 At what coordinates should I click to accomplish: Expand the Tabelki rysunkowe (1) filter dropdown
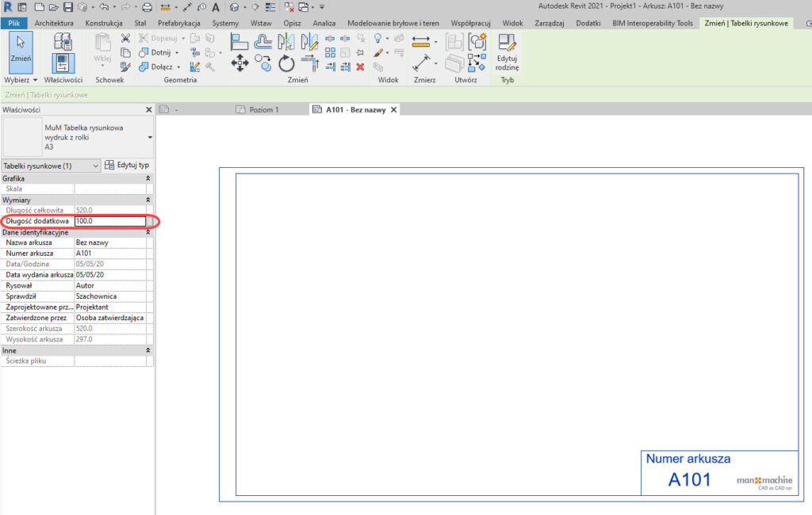pyautogui.click(x=96, y=166)
